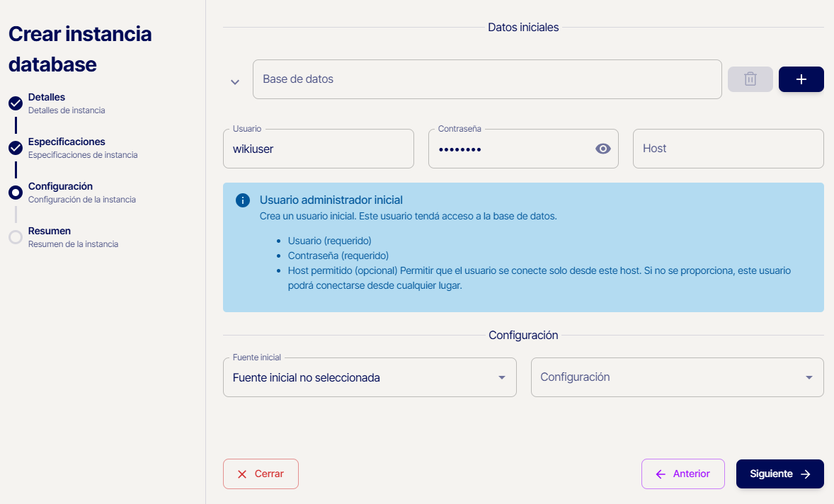Go to Especificaciones step label
This screenshot has height=504, width=834.
pyautogui.click(x=67, y=142)
